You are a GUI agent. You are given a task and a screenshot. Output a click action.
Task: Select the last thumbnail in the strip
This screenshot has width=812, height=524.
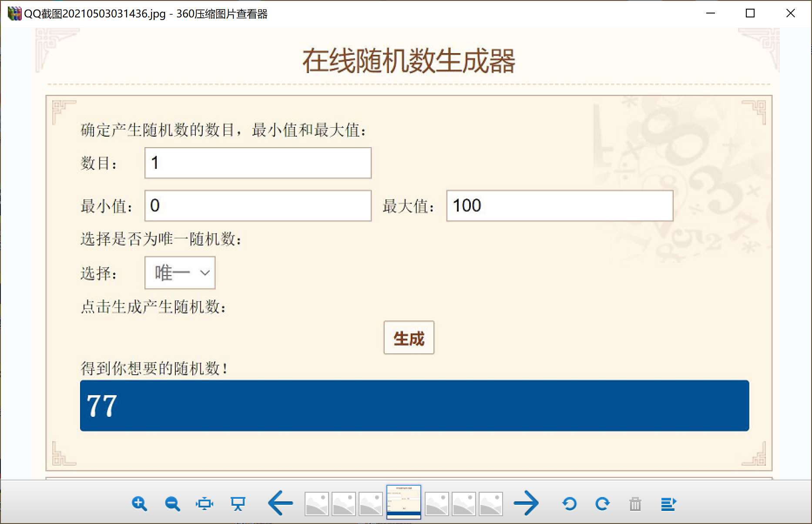491,504
